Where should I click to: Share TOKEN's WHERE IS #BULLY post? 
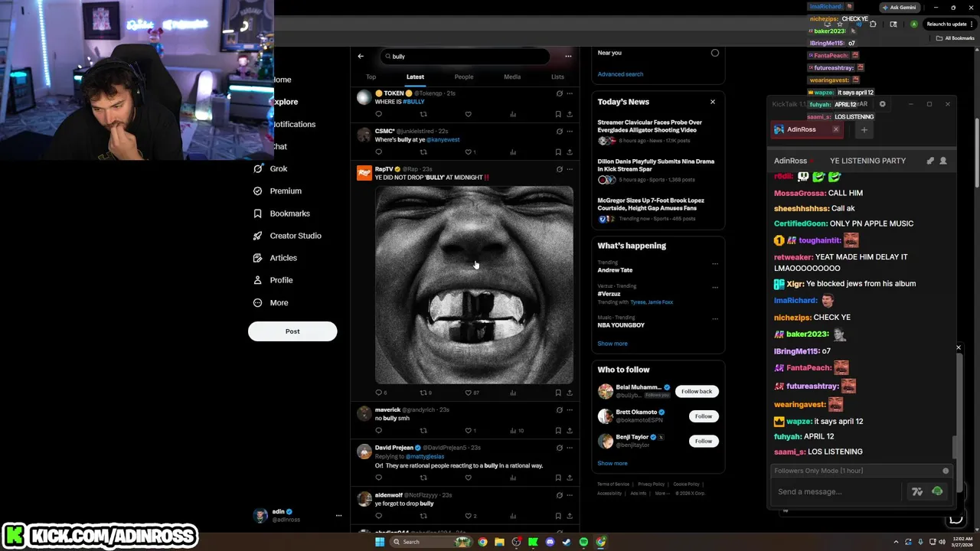pyautogui.click(x=570, y=114)
